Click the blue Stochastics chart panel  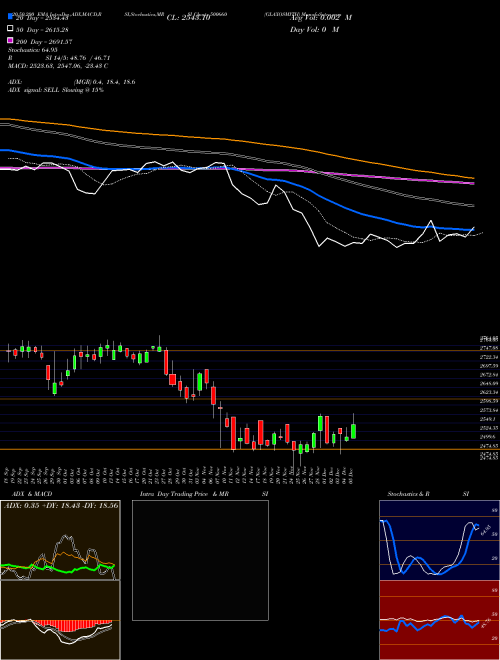(x=439, y=540)
